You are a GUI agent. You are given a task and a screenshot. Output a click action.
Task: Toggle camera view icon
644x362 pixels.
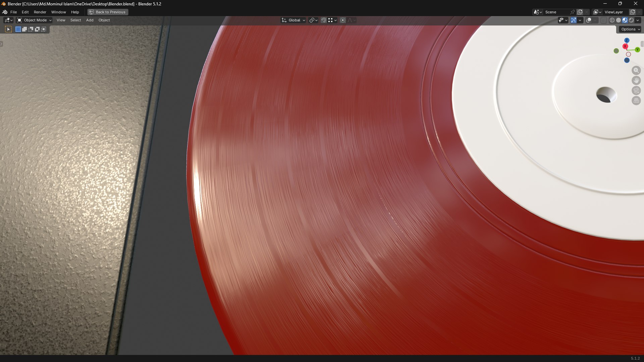coord(636,90)
